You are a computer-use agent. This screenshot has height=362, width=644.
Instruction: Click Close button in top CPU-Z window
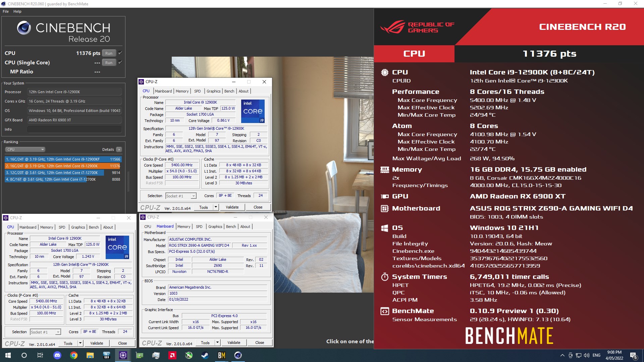coord(258,207)
